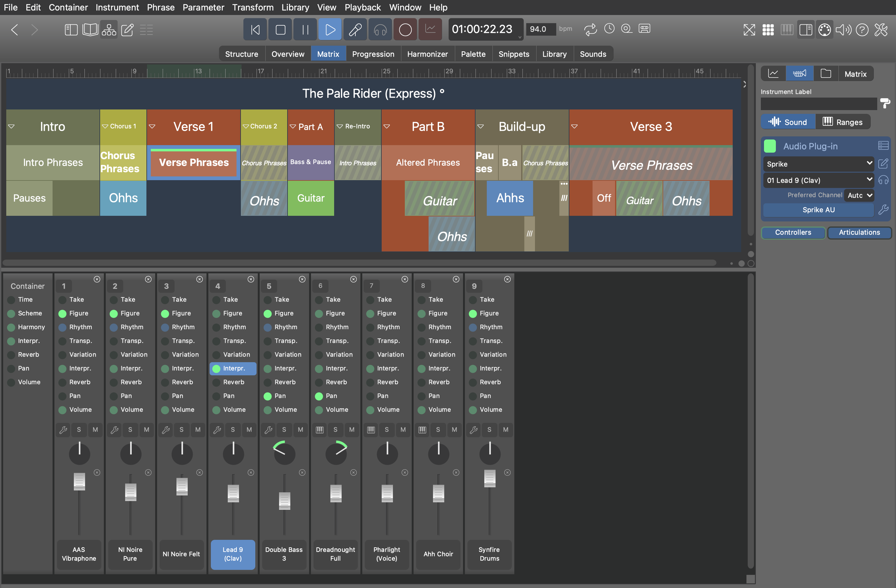The width and height of the screenshot is (896, 588).
Task: Click the wrench icon on channel 1
Action: [x=63, y=429]
